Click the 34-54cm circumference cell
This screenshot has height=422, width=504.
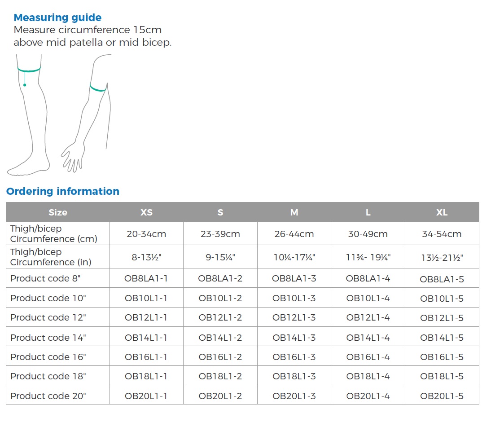pyautogui.click(x=442, y=234)
